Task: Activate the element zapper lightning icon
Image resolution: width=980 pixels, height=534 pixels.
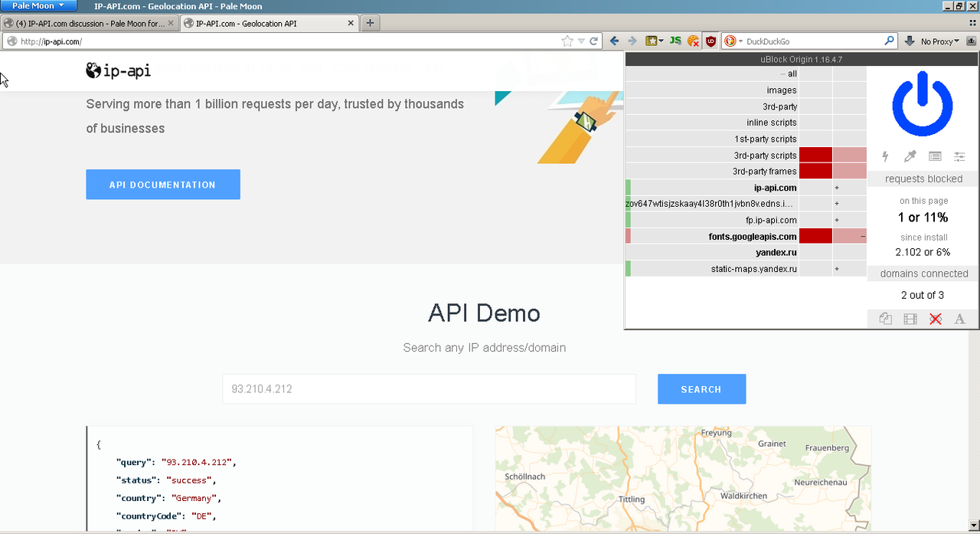Action: coord(886,156)
